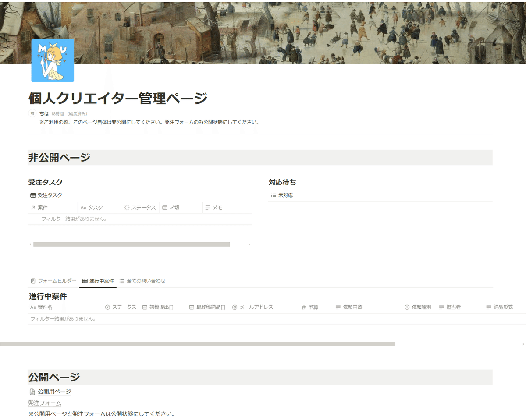Open the 公開用ページ link
Viewport: 526px width, 420px height.
54,392
